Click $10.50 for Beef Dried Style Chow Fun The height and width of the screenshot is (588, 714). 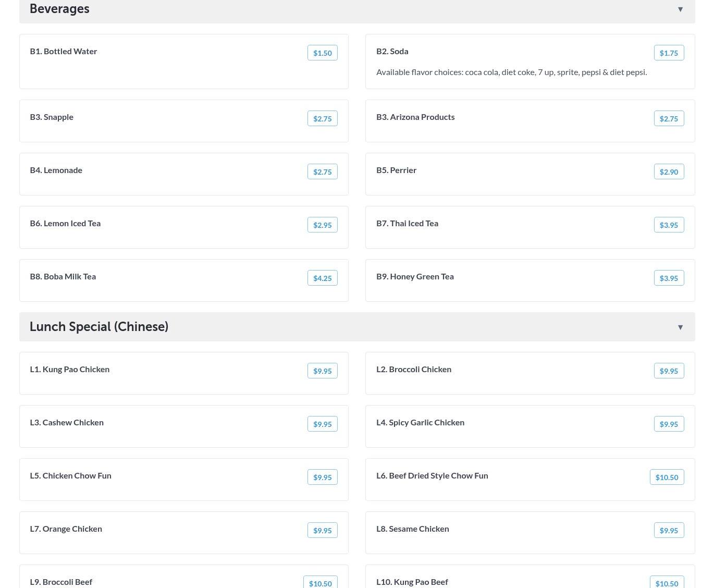point(667,477)
